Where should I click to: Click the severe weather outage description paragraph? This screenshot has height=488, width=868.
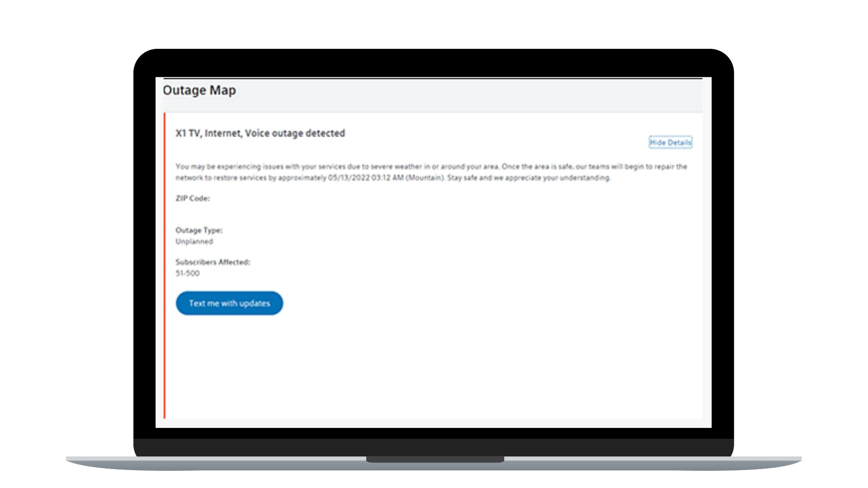click(x=431, y=172)
